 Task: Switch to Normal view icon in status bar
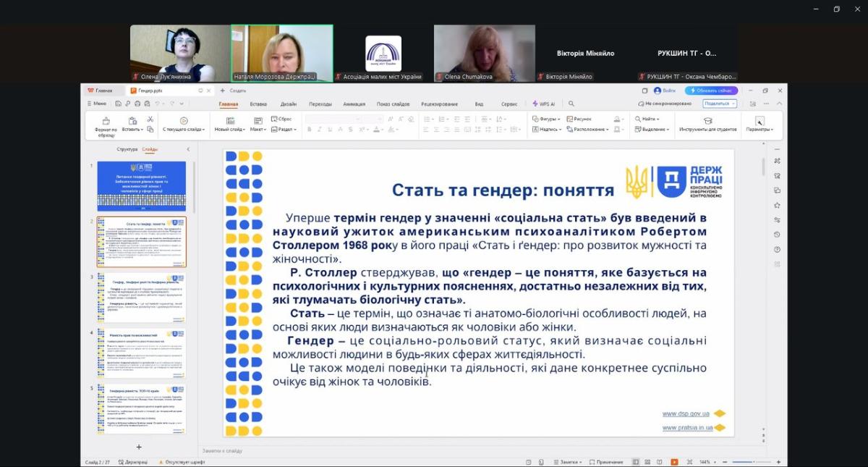(x=636, y=462)
